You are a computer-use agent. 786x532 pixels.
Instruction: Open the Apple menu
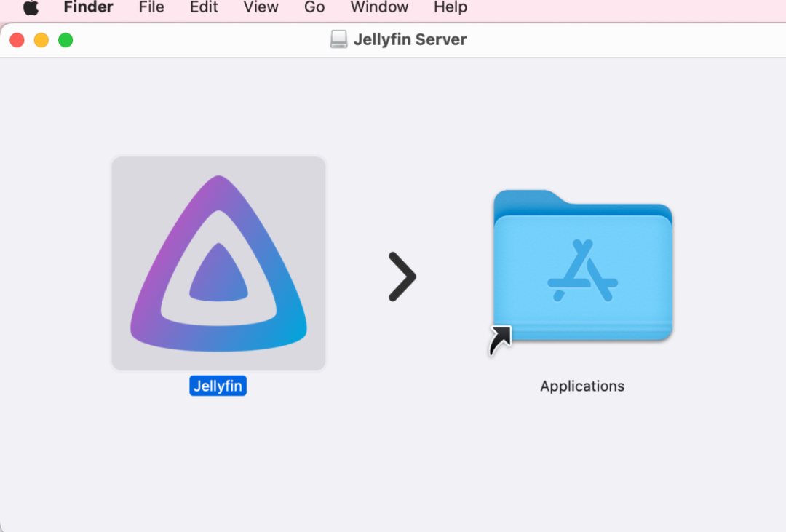click(31, 7)
